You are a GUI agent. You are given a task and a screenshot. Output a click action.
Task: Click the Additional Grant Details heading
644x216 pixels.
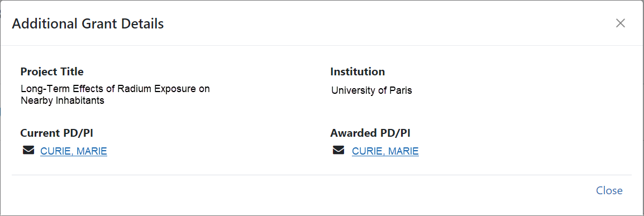coord(88,23)
